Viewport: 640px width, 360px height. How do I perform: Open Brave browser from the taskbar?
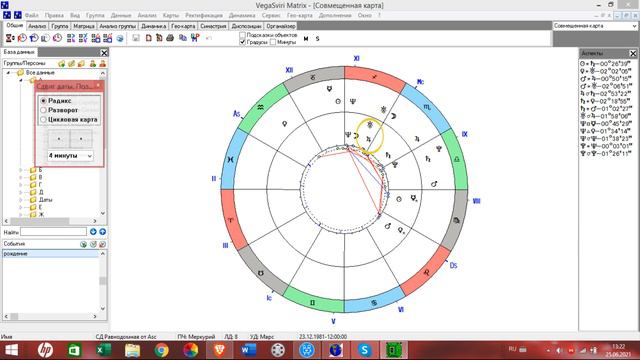[x=220, y=350]
